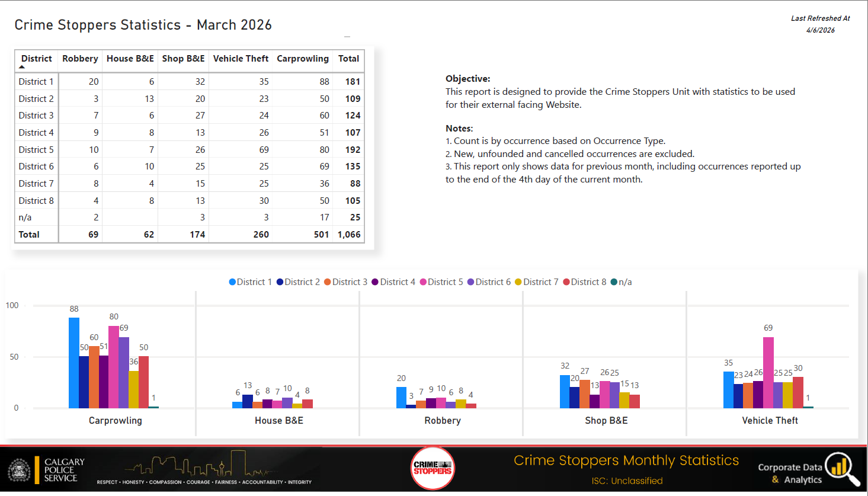
Task: Click the sort arrow under District header
Action: (22, 67)
